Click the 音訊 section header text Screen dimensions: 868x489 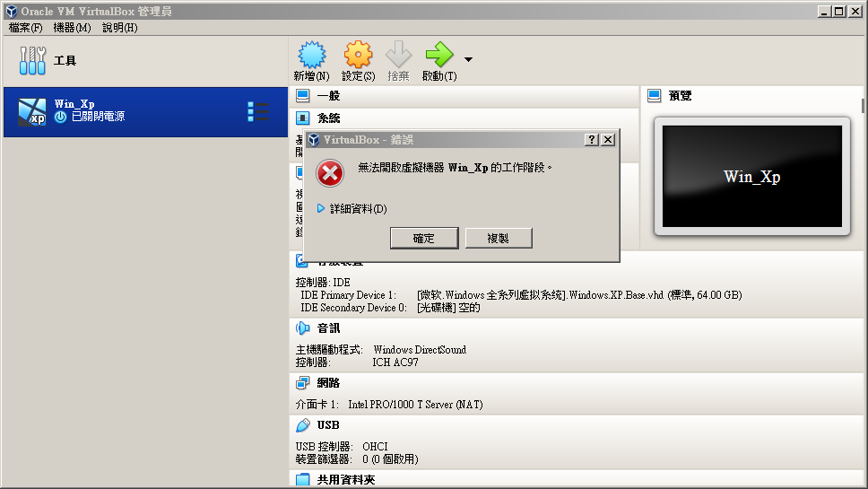point(328,328)
